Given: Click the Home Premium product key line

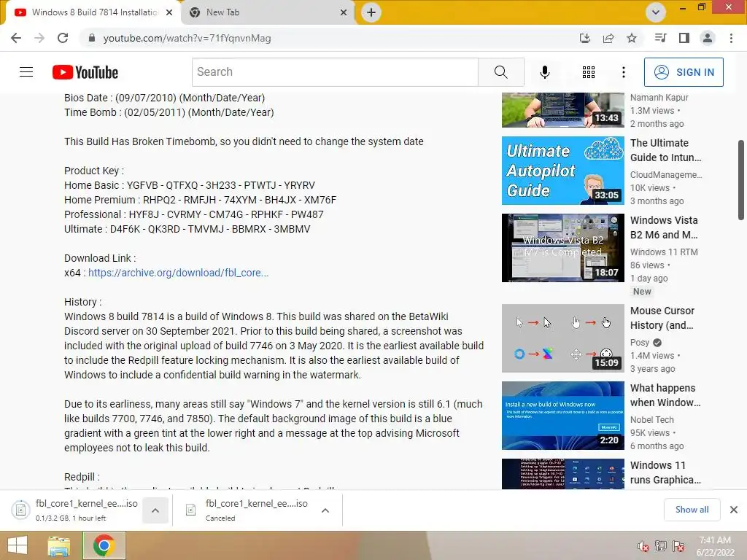Looking at the screenshot, I should click(x=200, y=200).
